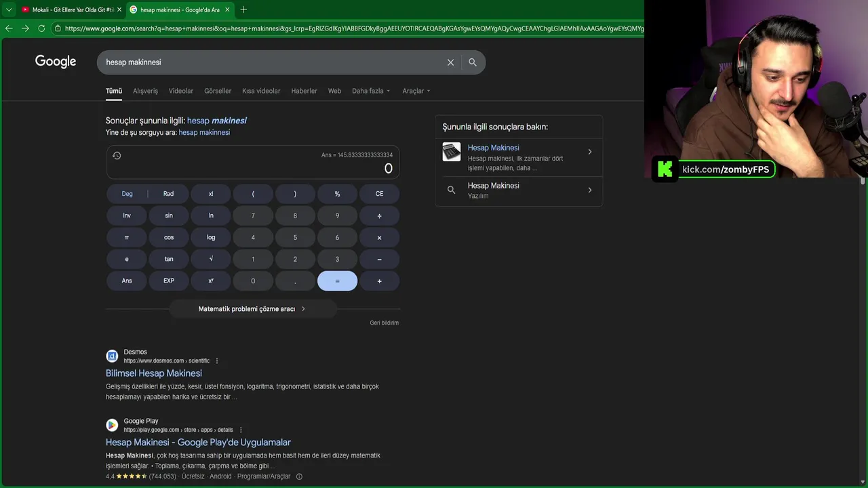Open Google Play result options three-dot menu
This screenshot has width=868, height=488.
(x=241, y=430)
